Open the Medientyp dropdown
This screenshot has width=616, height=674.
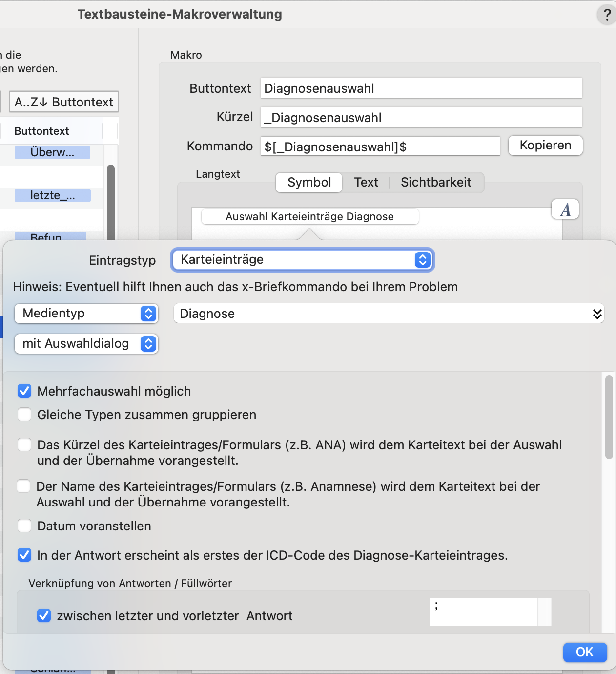(x=86, y=314)
